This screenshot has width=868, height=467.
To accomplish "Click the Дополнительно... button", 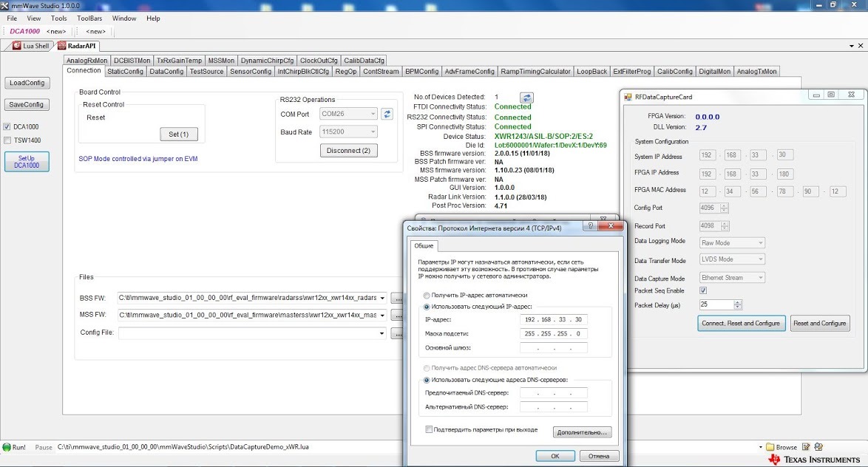I will tap(582, 432).
